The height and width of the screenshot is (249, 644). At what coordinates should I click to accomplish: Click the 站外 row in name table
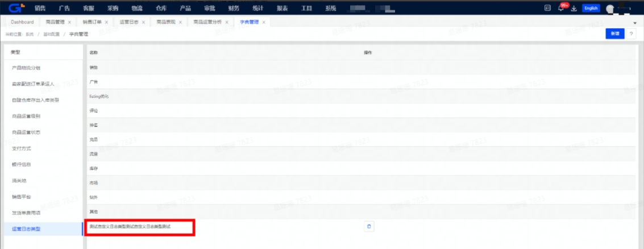(x=362, y=197)
